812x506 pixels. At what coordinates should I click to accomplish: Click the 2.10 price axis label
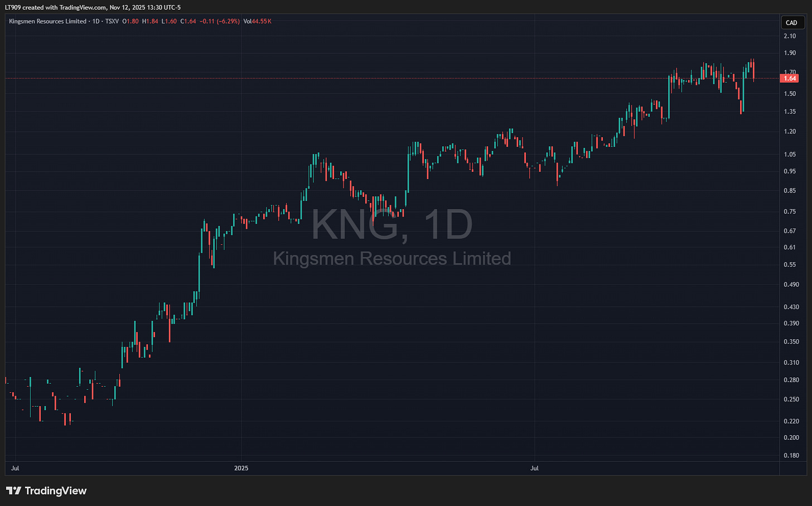(x=790, y=36)
